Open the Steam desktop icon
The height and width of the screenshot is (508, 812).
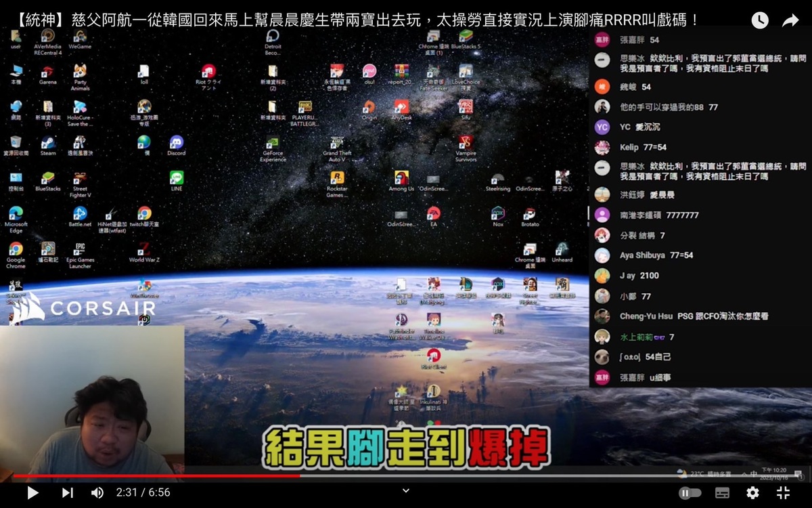pos(48,145)
